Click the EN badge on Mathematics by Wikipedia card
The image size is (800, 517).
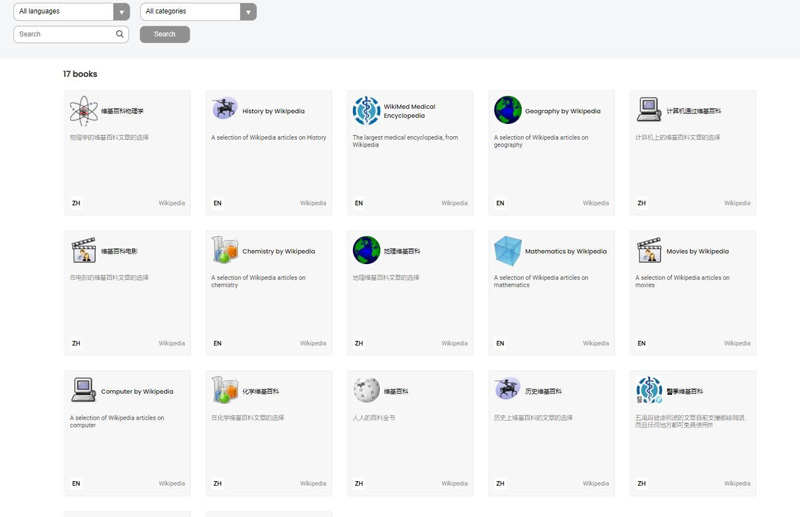[500, 343]
